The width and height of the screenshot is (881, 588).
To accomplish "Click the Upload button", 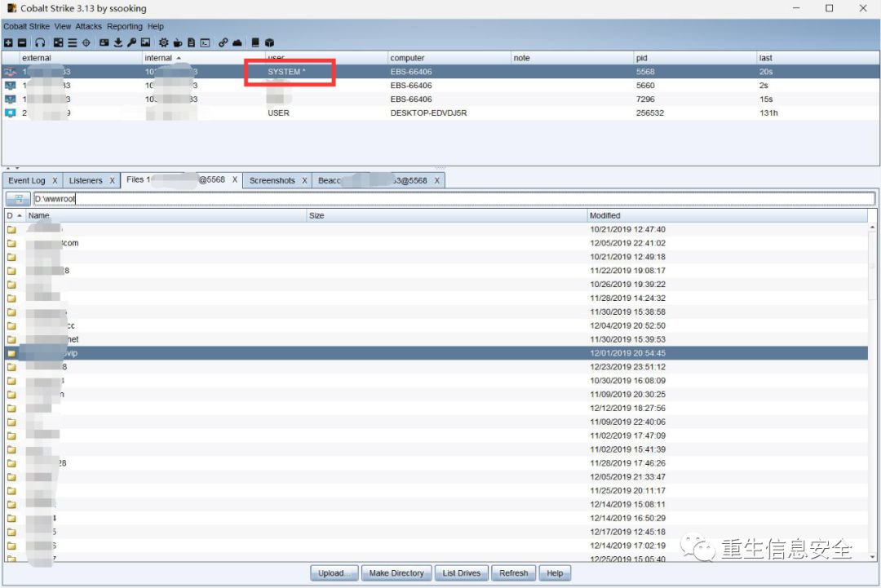I will click(x=334, y=573).
